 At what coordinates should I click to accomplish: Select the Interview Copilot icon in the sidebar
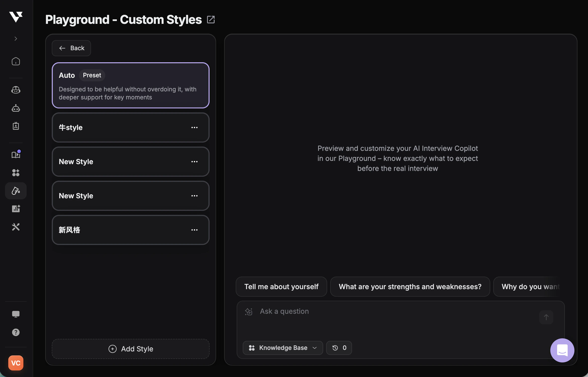[16, 90]
